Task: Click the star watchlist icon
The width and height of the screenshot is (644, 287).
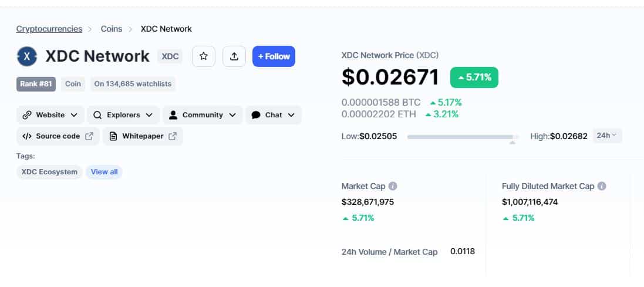Action: coord(203,56)
